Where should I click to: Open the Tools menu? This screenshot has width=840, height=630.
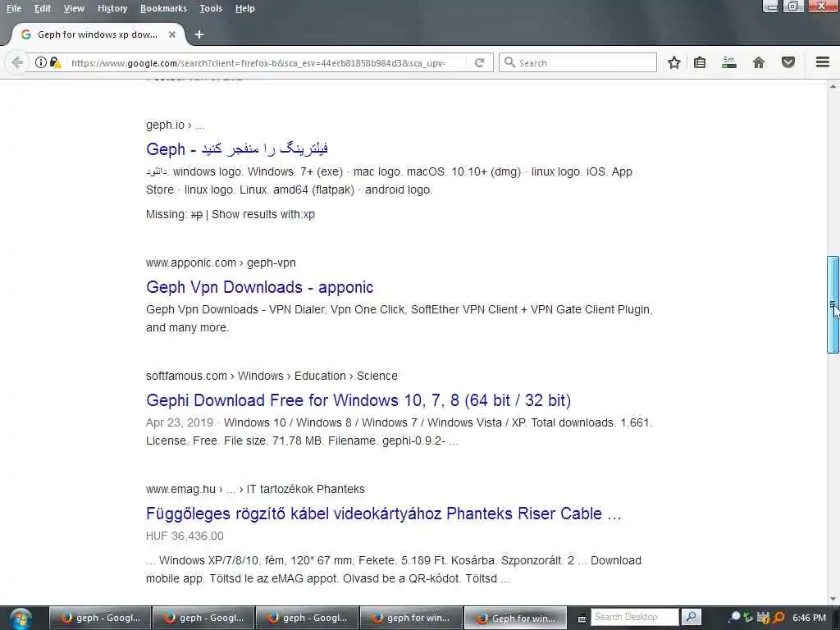pos(211,8)
